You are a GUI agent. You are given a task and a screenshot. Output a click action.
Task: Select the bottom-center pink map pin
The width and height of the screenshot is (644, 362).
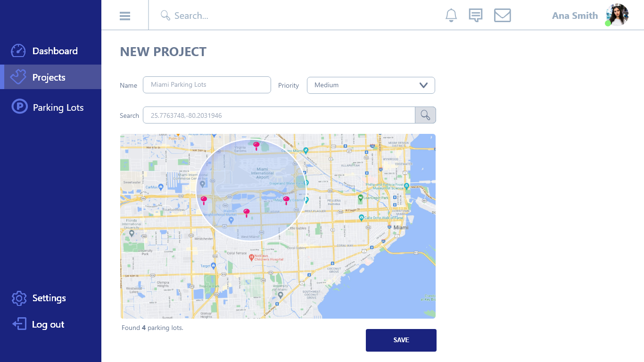click(246, 213)
